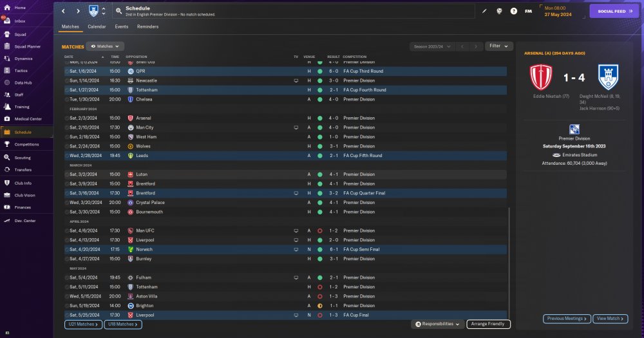
Task: Open the Season 2023/24 dropdown
Action: [x=431, y=46]
